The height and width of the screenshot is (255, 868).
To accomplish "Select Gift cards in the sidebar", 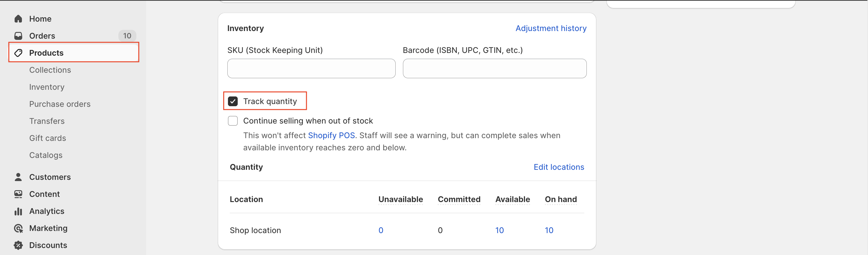I will coord(47,138).
